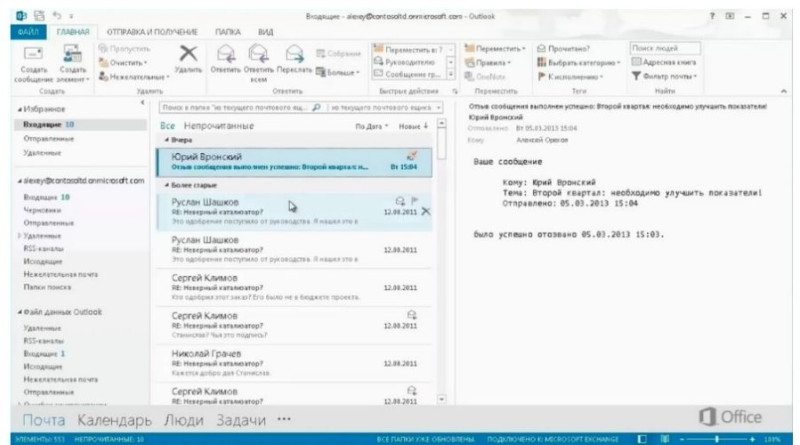Click the Ответить всем reply-all icon
The image size is (800, 445).
pos(259,54)
